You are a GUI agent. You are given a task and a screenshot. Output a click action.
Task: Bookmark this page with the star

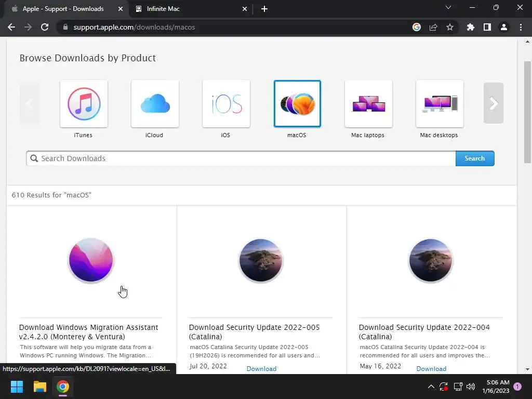[x=450, y=27]
